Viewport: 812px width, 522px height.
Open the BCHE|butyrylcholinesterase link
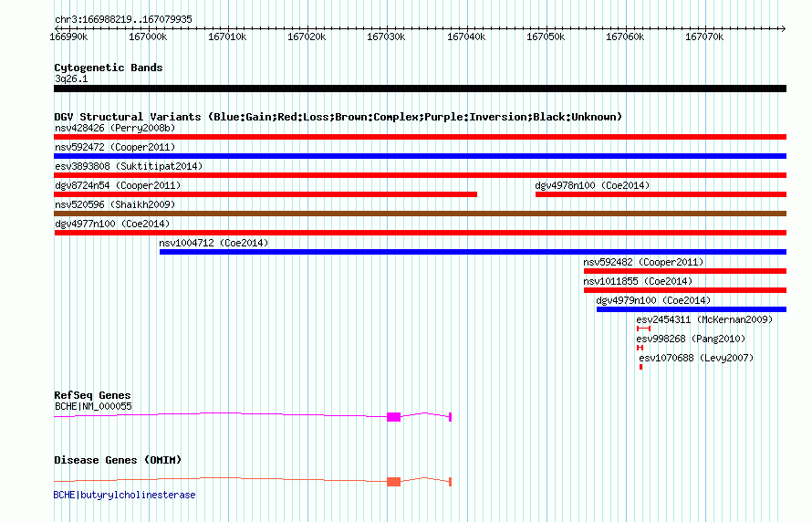pyautogui.click(x=124, y=495)
